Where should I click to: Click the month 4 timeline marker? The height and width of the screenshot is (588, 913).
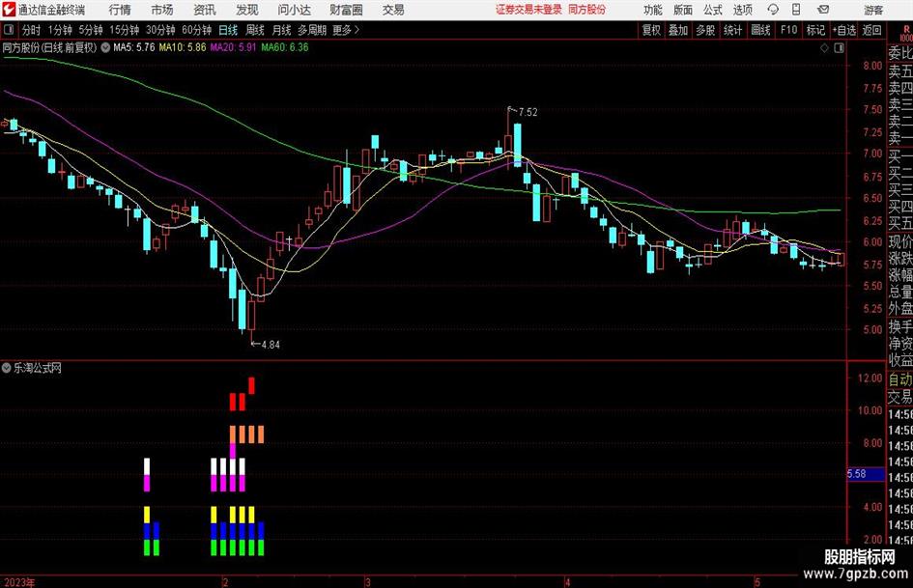point(566,582)
